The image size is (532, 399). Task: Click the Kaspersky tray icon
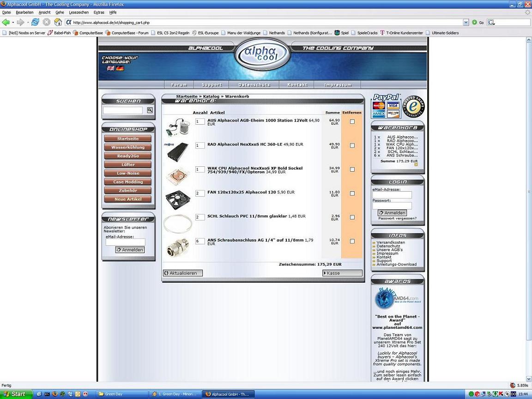click(x=501, y=394)
